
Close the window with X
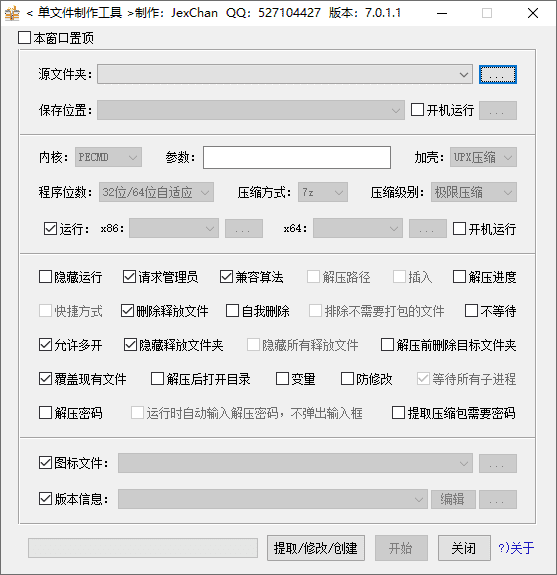(532, 13)
